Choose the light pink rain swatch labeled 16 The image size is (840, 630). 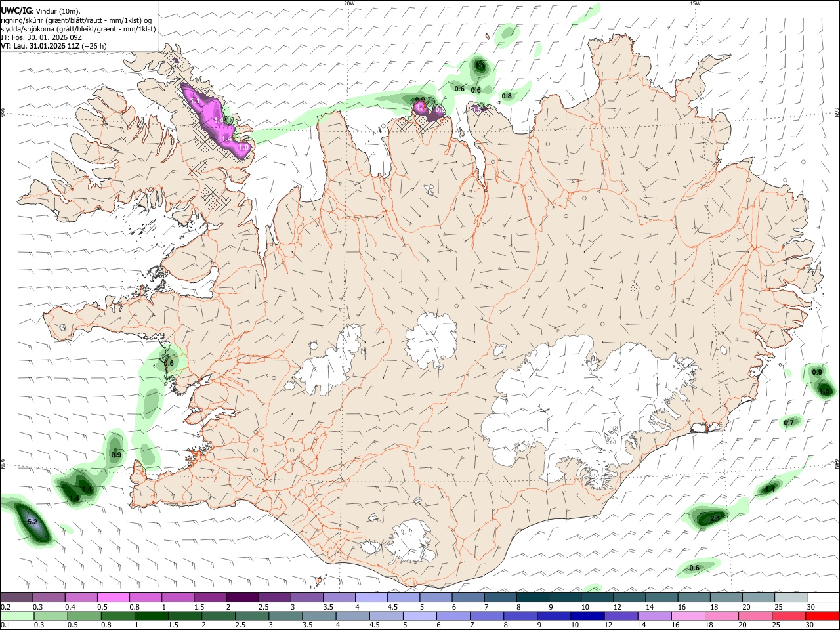point(688,616)
